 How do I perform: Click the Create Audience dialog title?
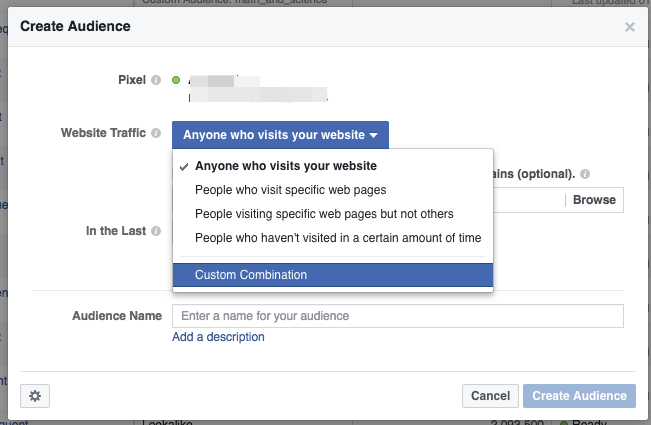pyautogui.click(x=76, y=26)
